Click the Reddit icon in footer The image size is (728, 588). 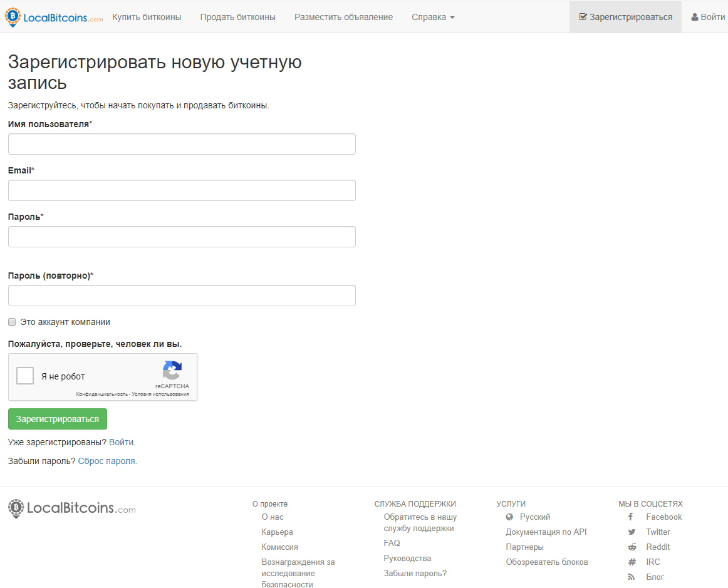(632, 547)
